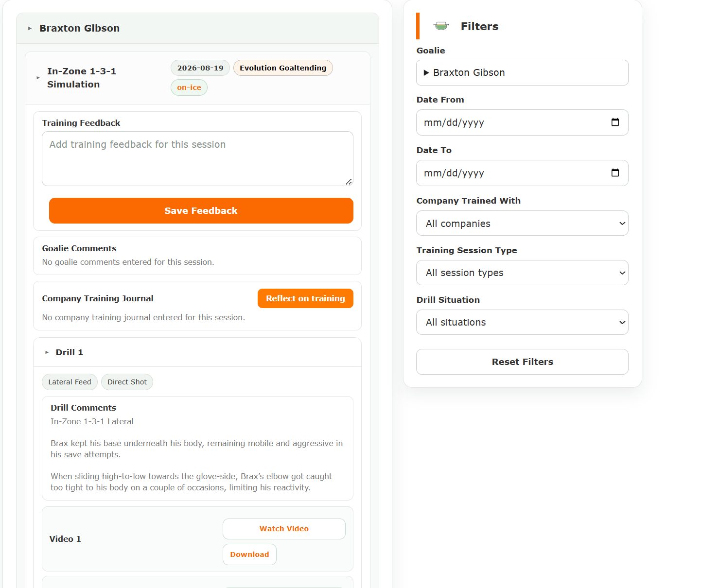Image resolution: width=702 pixels, height=588 pixels.
Task: Click the Date To input field
Action: click(x=522, y=173)
